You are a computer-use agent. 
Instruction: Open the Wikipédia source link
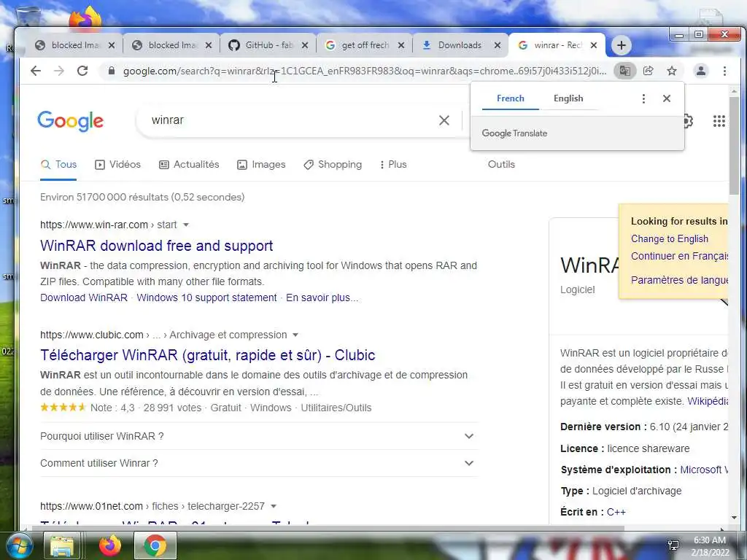tap(708, 401)
